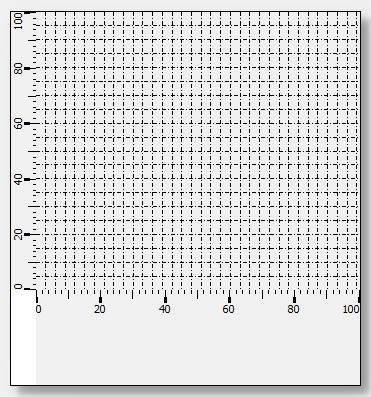
Task: Click the 100 label on the vertical axis
Action: pos(18,21)
